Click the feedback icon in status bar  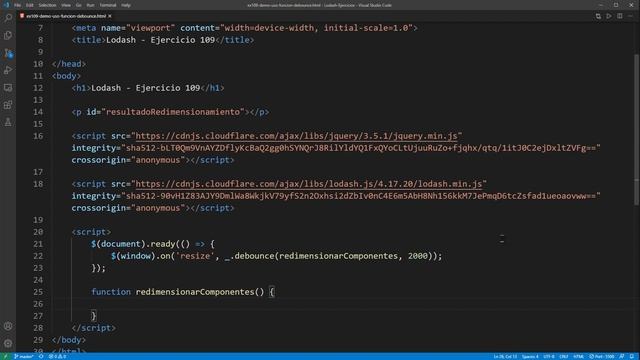(x=622, y=356)
